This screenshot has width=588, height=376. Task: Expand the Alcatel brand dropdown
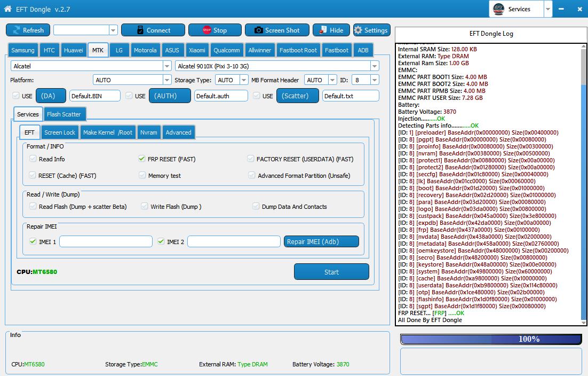point(167,66)
